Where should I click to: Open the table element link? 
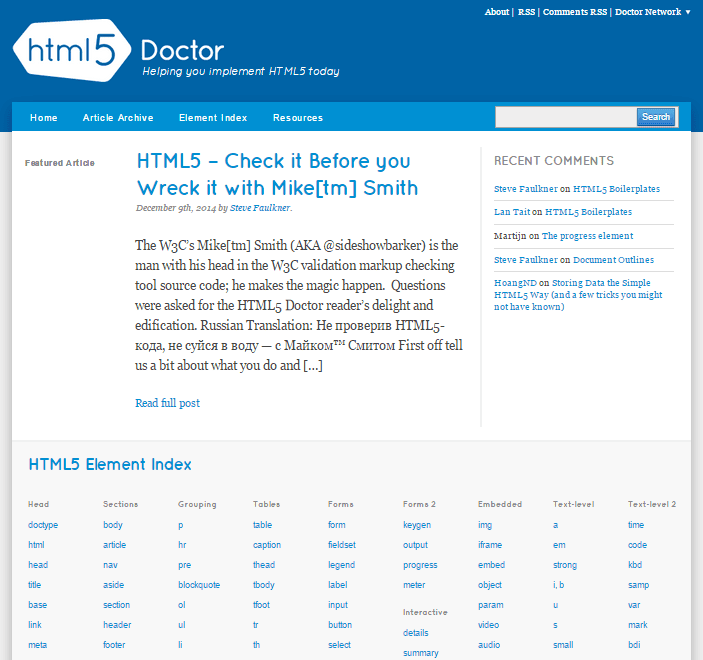click(262, 525)
